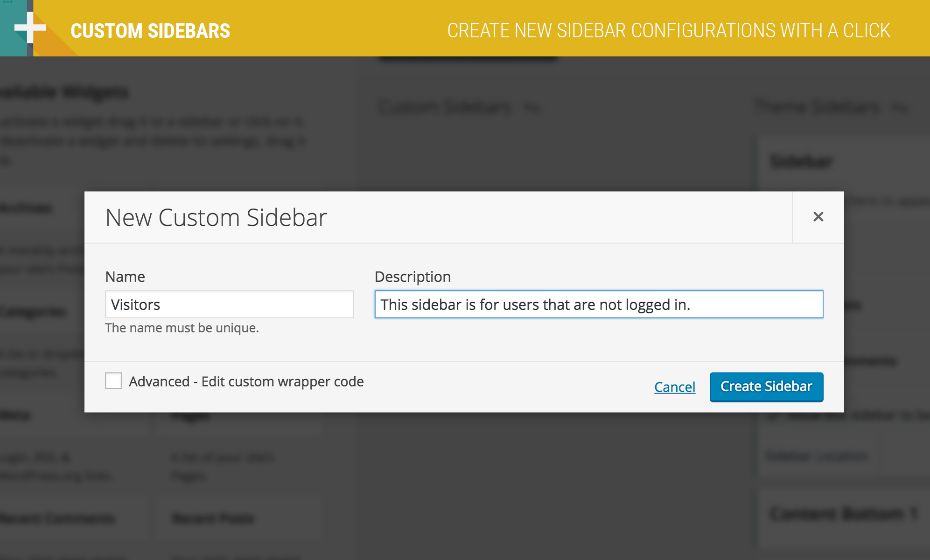Screen dimensions: 930x560
Task: Click the blurred Custom Sidebars heading arrow
Action: click(531, 108)
